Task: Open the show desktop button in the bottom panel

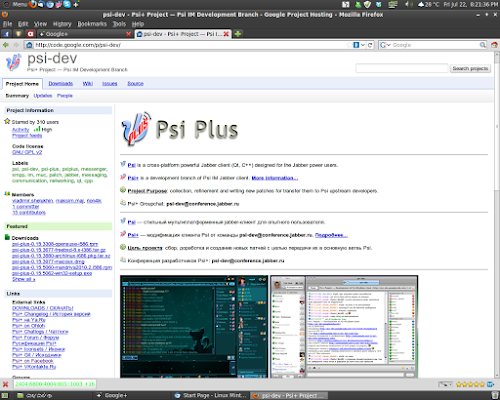Action: click(5, 395)
